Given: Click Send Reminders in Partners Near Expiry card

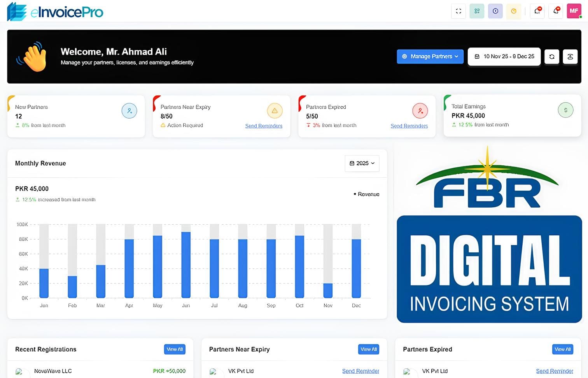Looking at the screenshot, I should (x=264, y=126).
